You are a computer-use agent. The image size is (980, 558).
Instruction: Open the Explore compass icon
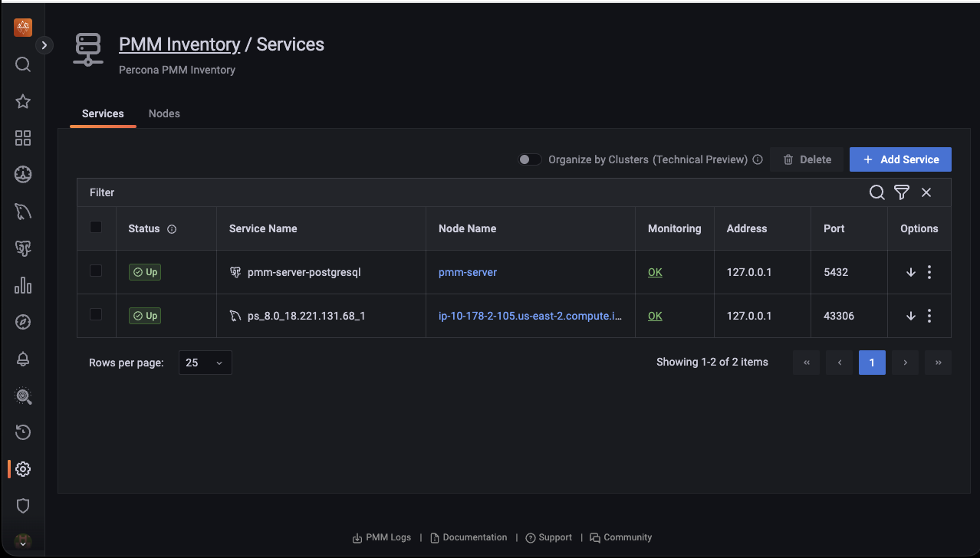point(23,322)
